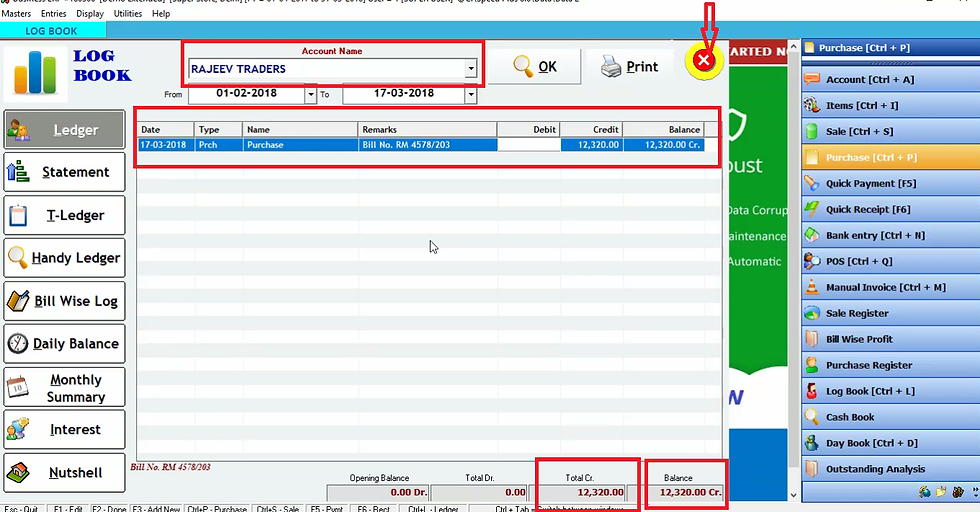Screen dimensions: 980x512
Task: Click the scrollbar up arrow beside the shortcut list
Action: 793,48
